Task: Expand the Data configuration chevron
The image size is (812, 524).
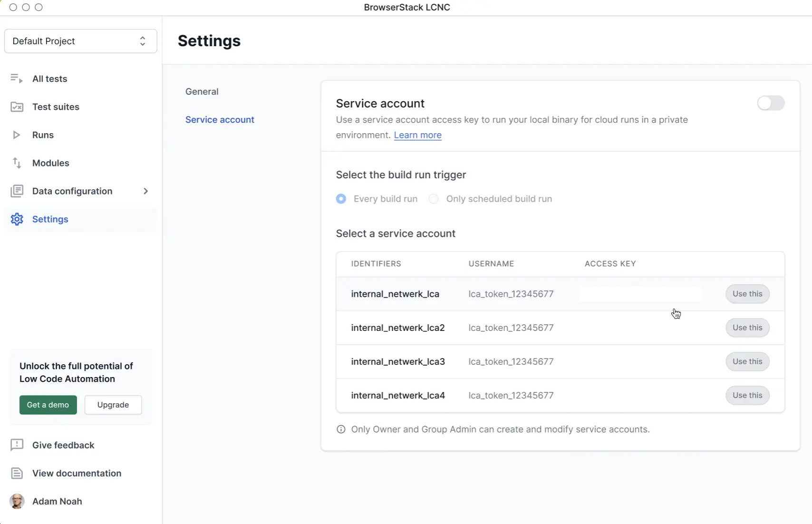Action: tap(146, 191)
